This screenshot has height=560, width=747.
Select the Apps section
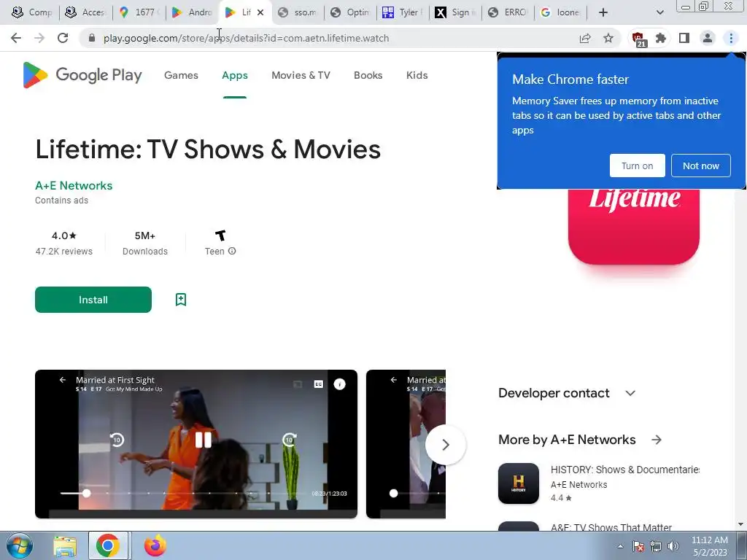tap(235, 75)
